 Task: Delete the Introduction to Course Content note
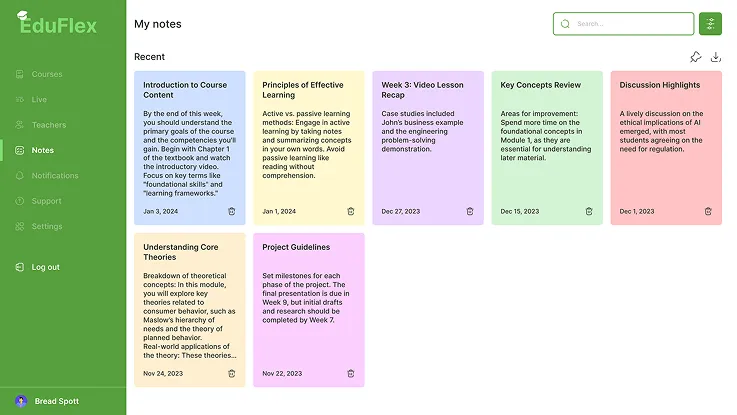(232, 211)
